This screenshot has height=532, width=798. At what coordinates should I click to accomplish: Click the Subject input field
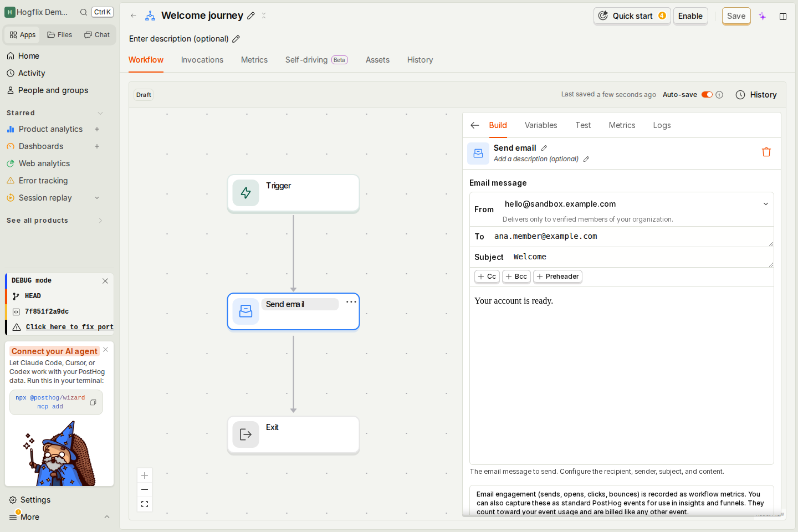(x=640, y=257)
